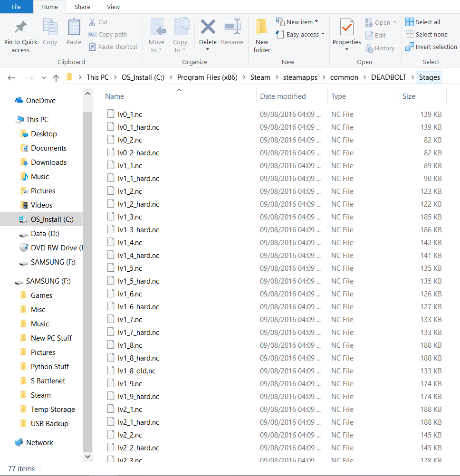Screen dimensions: 460x476
Task: Select the file lv1_9.nc
Action: (130, 384)
